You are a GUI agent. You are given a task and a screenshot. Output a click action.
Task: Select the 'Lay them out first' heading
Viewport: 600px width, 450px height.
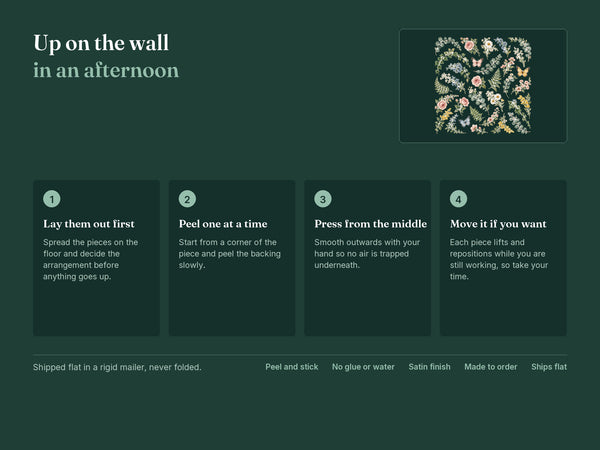(89, 224)
